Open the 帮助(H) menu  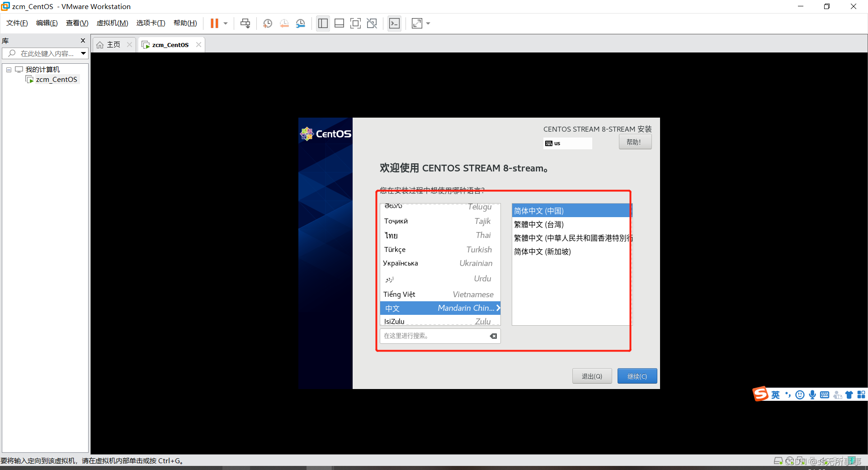coord(185,23)
